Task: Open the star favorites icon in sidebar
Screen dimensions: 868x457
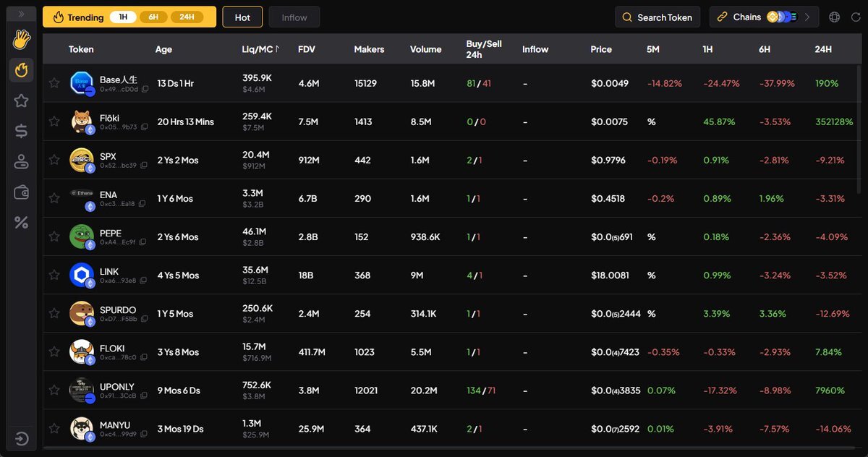Action: point(21,101)
